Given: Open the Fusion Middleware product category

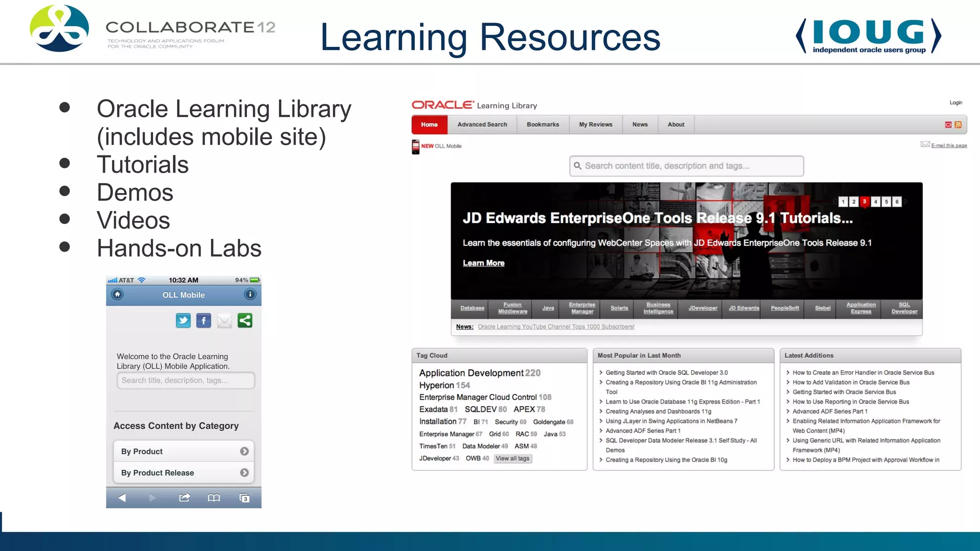Looking at the screenshot, I should coord(512,308).
